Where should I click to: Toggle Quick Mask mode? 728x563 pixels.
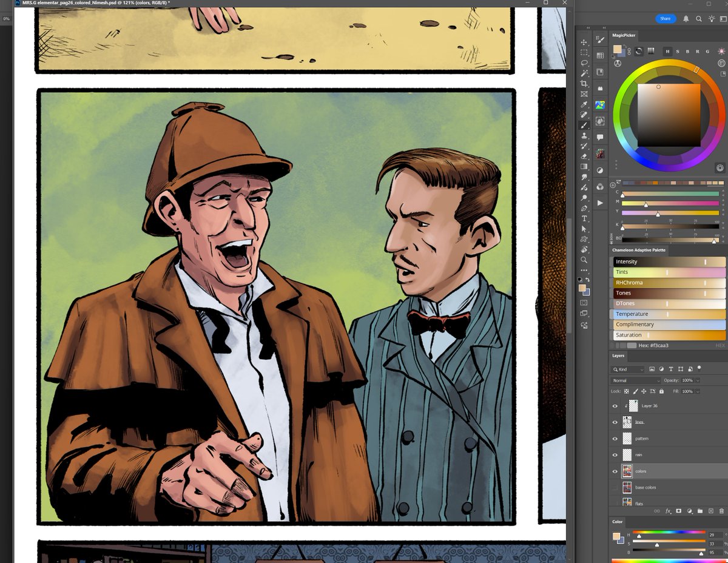point(584,302)
